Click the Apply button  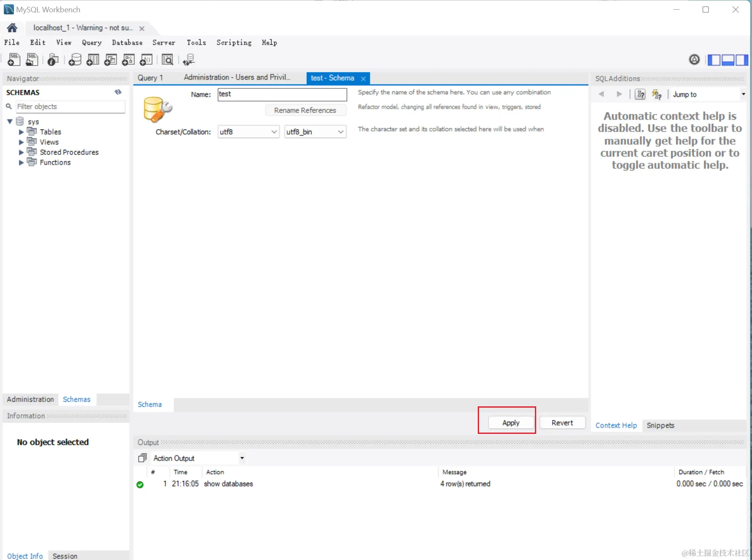(x=511, y=423)
